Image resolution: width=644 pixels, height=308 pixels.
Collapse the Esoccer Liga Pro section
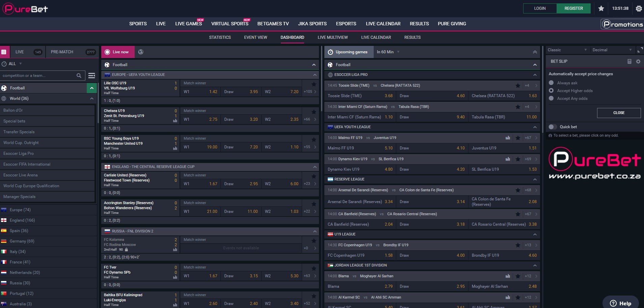tap(535, 75)
